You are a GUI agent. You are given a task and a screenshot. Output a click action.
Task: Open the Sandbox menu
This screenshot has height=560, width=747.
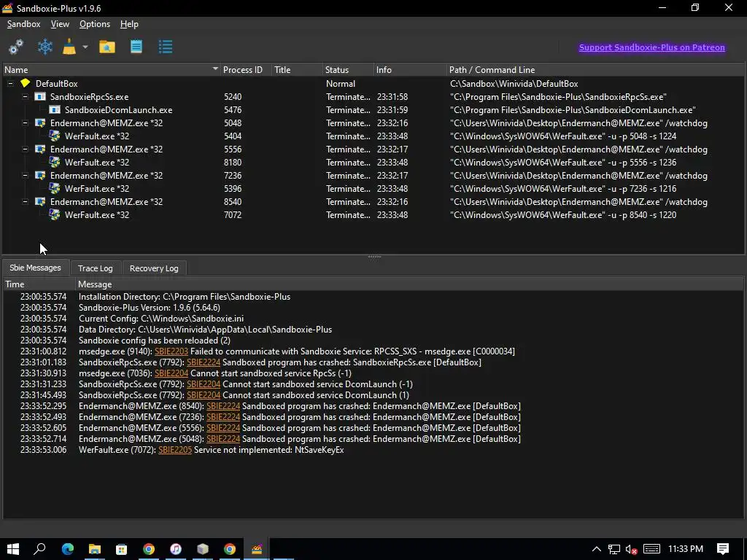coord(24,24)
